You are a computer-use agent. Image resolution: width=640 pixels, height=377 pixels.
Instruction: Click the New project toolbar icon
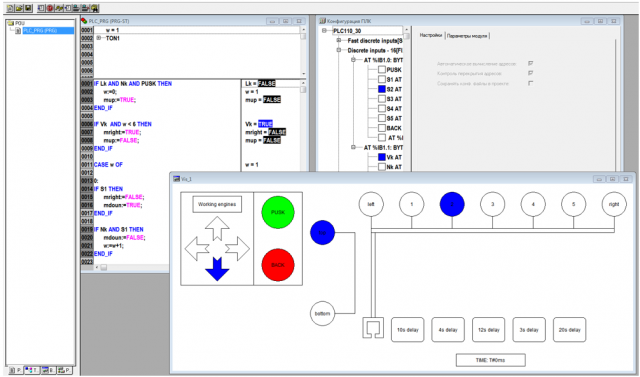pyautogui.click(x=11, y=8)
